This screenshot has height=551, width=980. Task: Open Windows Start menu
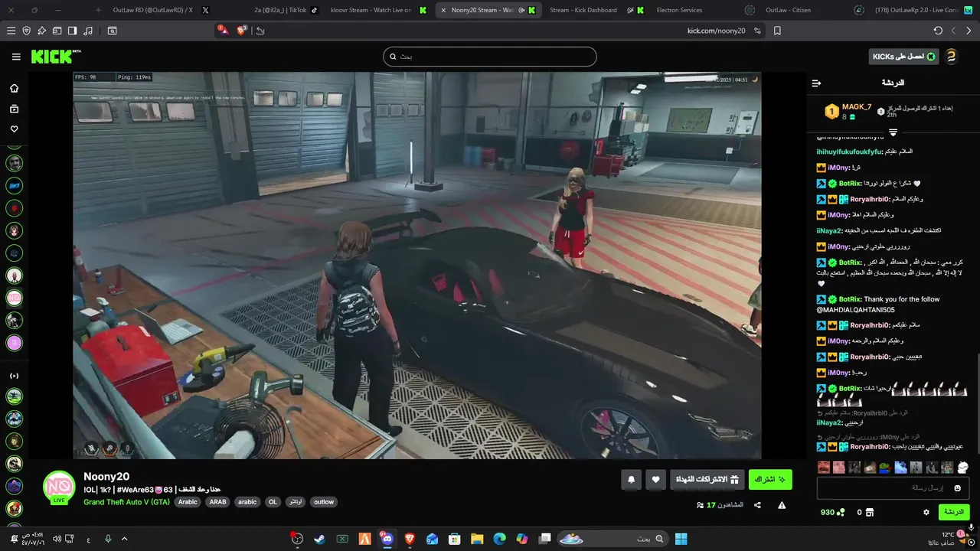681,539
